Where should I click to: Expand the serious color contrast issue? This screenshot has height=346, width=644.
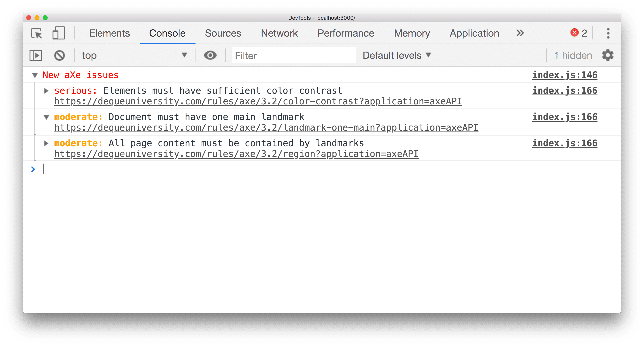[x=46, y=90]
